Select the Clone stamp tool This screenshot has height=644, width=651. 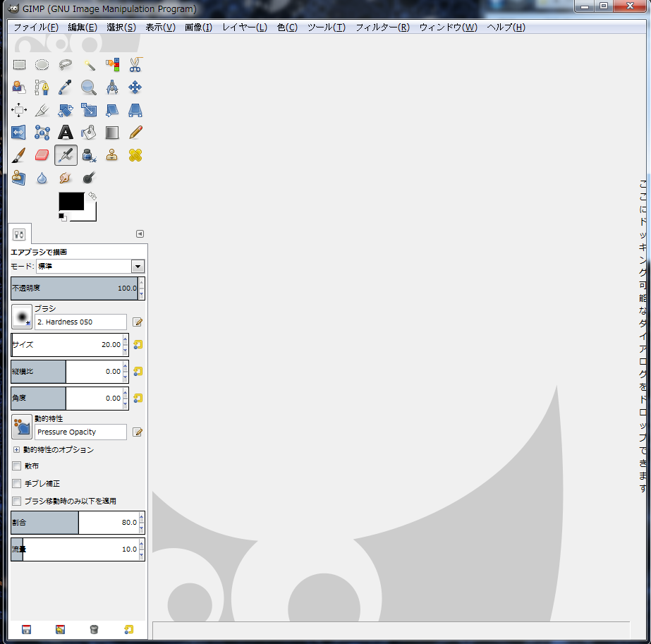[x=112, y=155]
